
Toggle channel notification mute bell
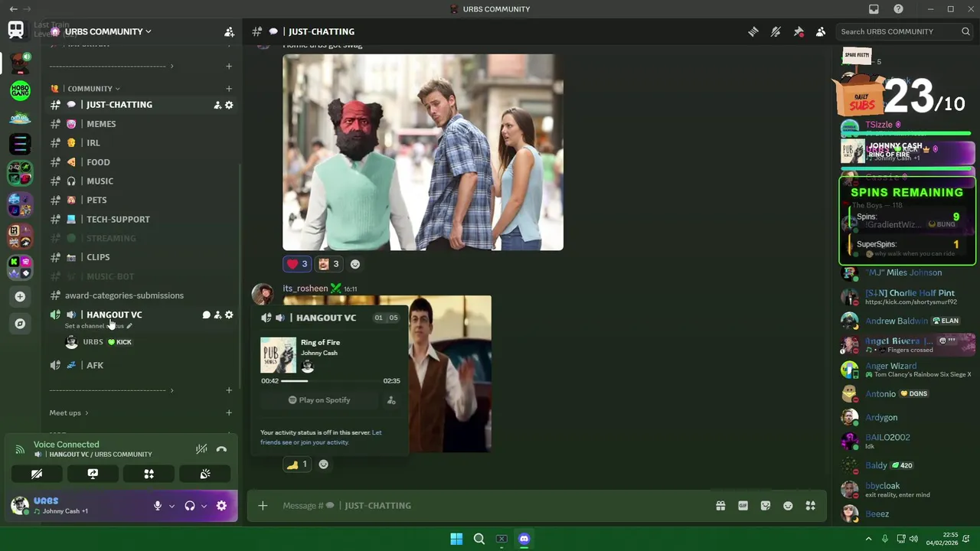776,31
